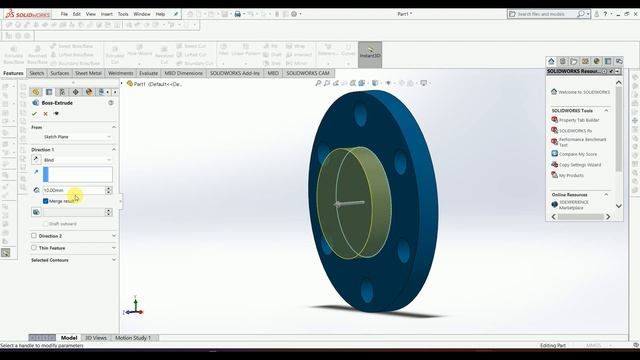This screenshot has height=360, width=640.
Task: Open the Display Style icon
Action: (x=375, y=83)
